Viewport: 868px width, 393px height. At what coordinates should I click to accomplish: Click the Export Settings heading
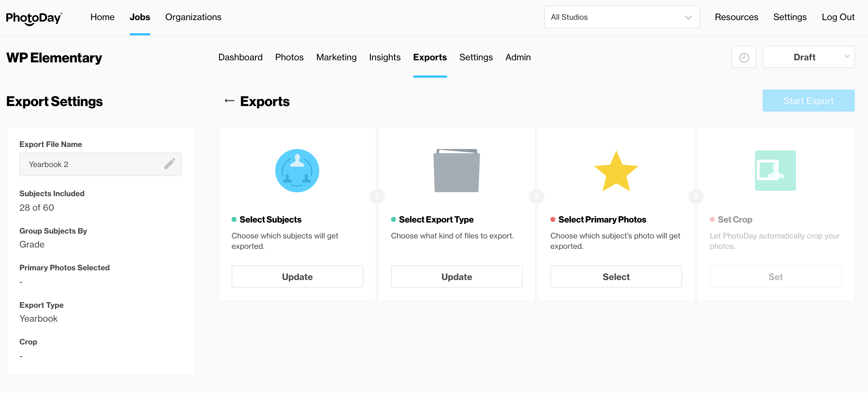pos(54,101)
